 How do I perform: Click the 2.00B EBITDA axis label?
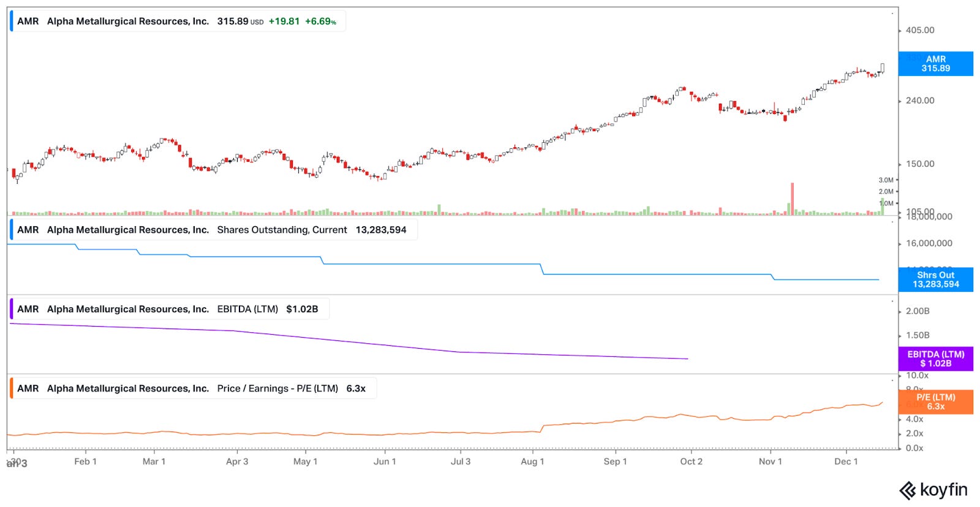pos(918,311)
